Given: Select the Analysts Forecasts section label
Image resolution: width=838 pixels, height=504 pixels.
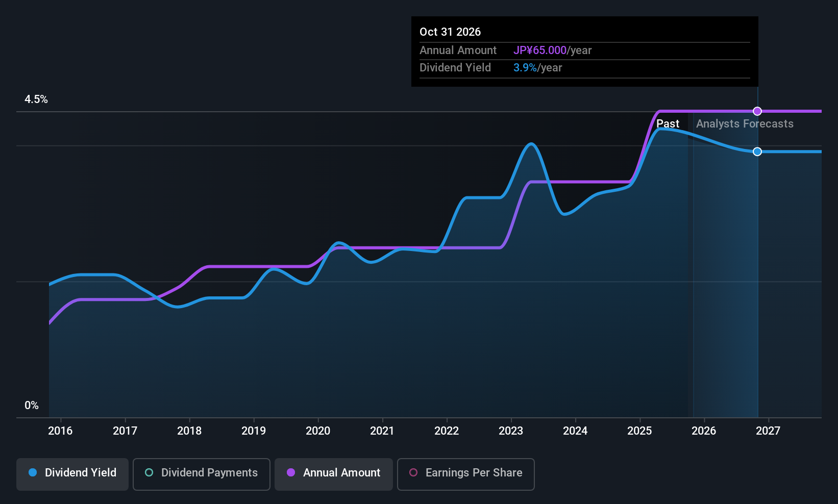Looking at the screenshot, I should click(x=745, y=123).
